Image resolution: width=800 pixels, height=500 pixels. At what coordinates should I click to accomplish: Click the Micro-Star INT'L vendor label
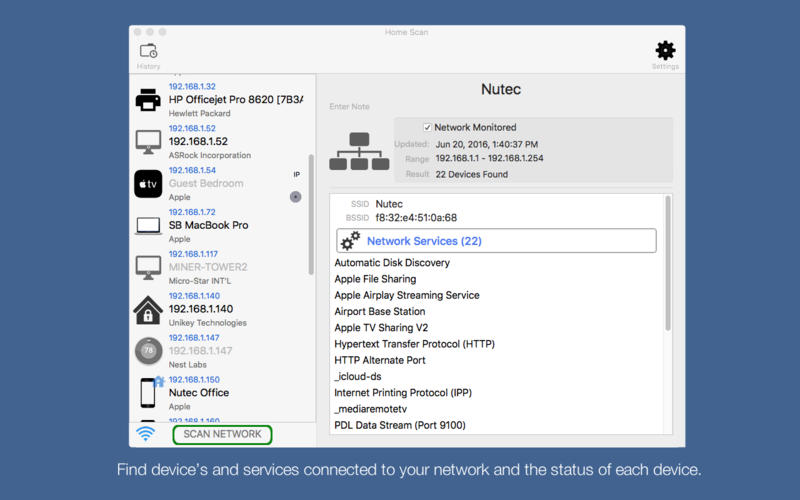(200, 281)
